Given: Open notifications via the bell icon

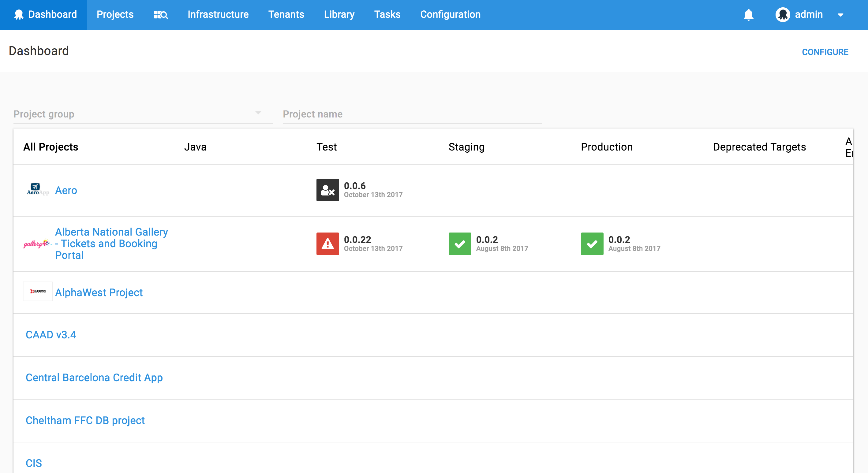Looking at the screenshot, I should click(x=748, y=14).
